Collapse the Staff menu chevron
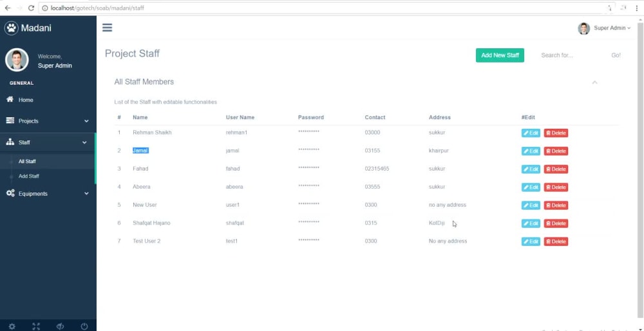644x331 pixels. pos(84,142)
